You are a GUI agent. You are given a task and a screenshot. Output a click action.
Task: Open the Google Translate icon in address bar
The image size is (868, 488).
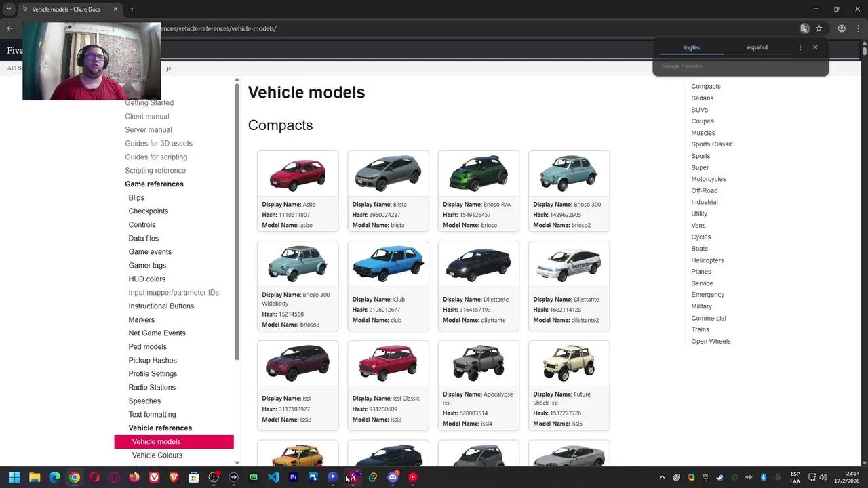[804, 28]
